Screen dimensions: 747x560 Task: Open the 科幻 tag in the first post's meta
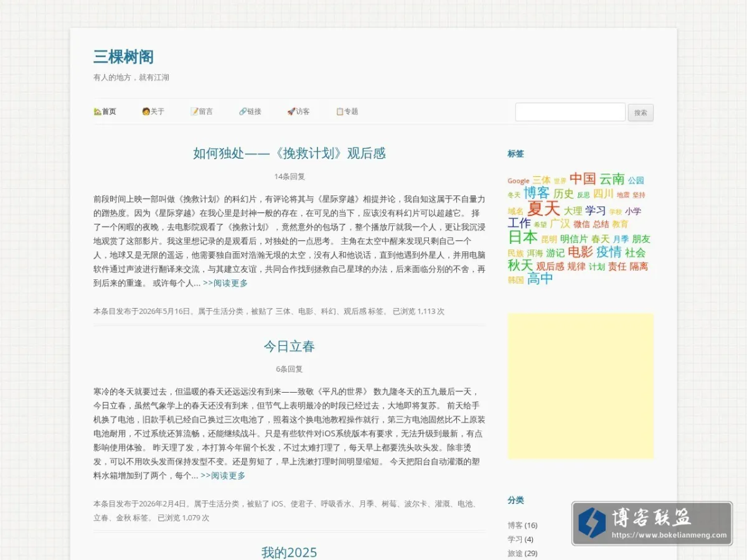tap(328, 311)
